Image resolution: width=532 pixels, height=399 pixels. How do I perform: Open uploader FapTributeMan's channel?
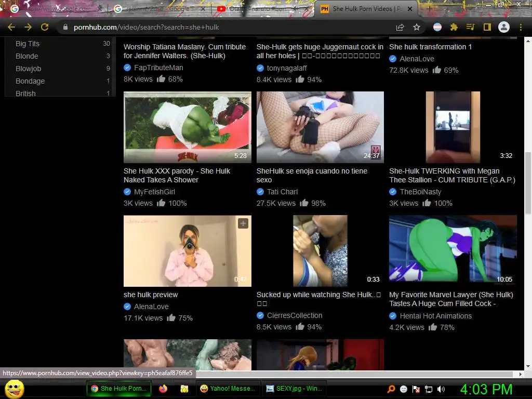158,68
